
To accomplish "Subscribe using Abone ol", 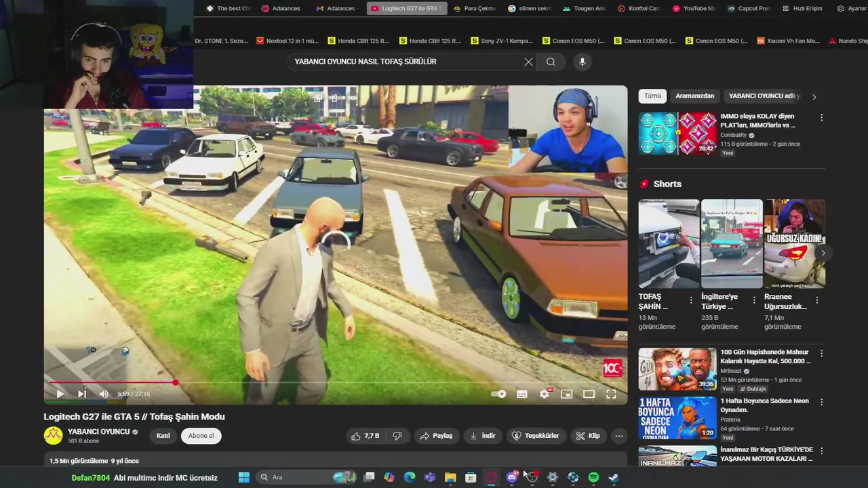I will click(201, 436).
